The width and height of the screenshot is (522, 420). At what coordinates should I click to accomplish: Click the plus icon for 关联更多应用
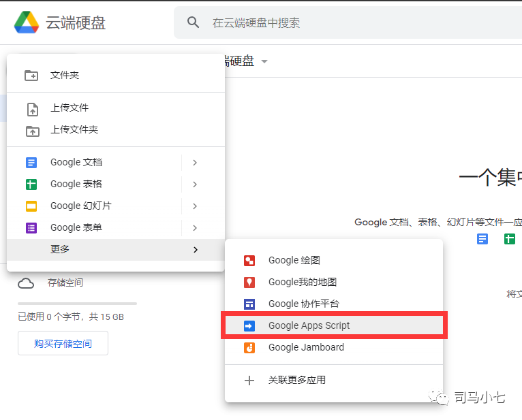[x=249, y=381]
